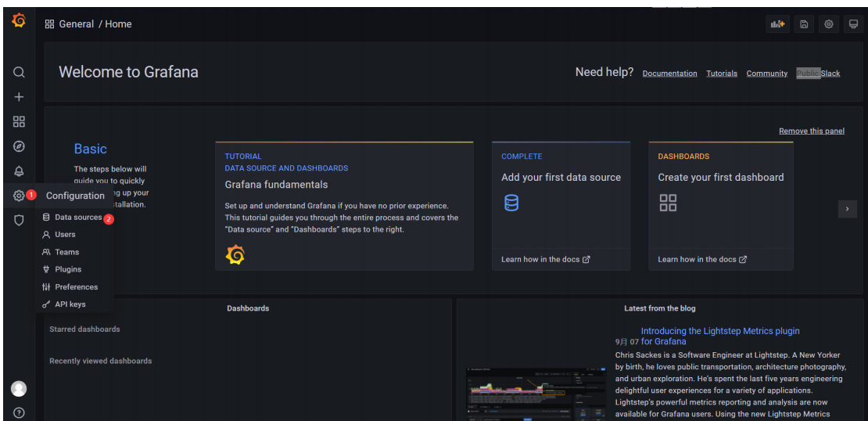
Task: Click the Add your first data source card title
Action: 561,178
